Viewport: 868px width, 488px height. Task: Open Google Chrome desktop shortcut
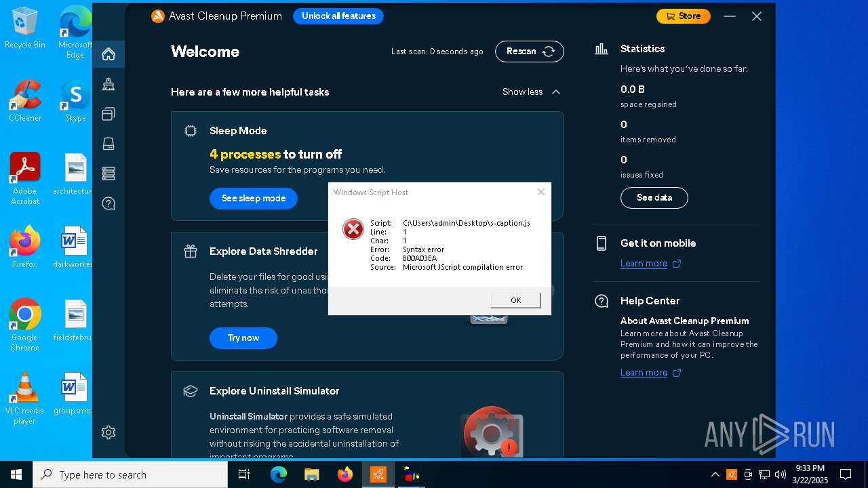pos(25,325)
